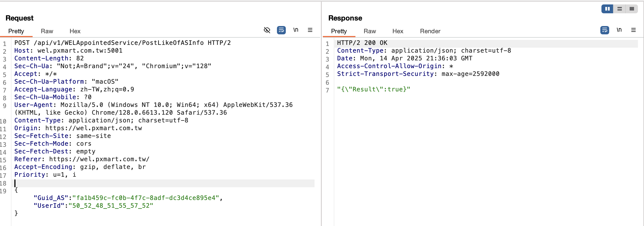
Task: Click the Request panel heading
Action: (x=19, y=18)
